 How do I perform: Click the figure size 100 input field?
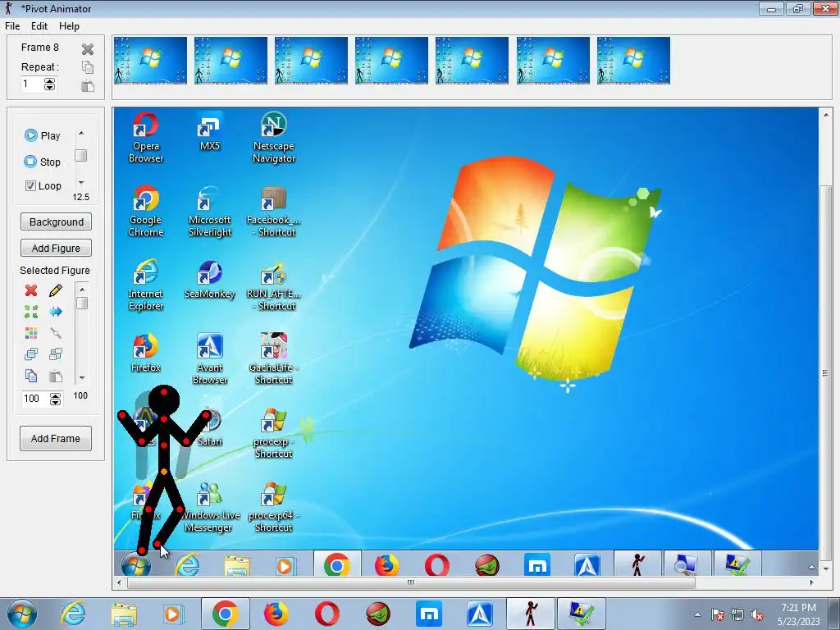tap(35, 399)
